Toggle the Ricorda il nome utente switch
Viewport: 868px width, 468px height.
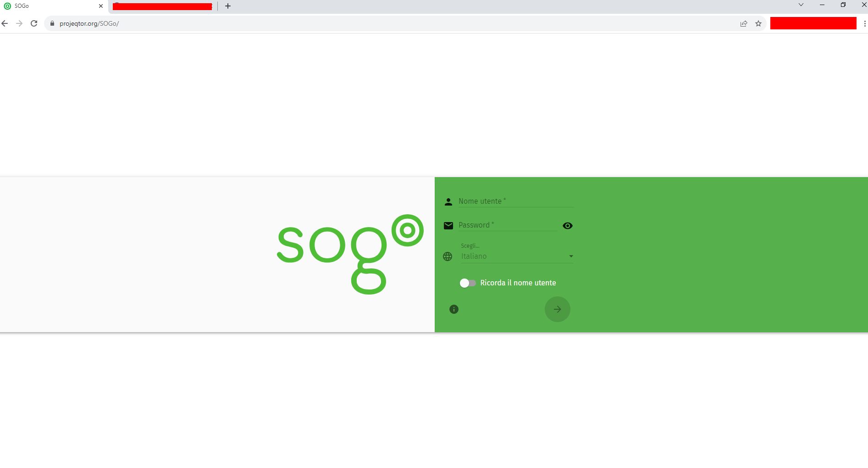tap(468, 283)
